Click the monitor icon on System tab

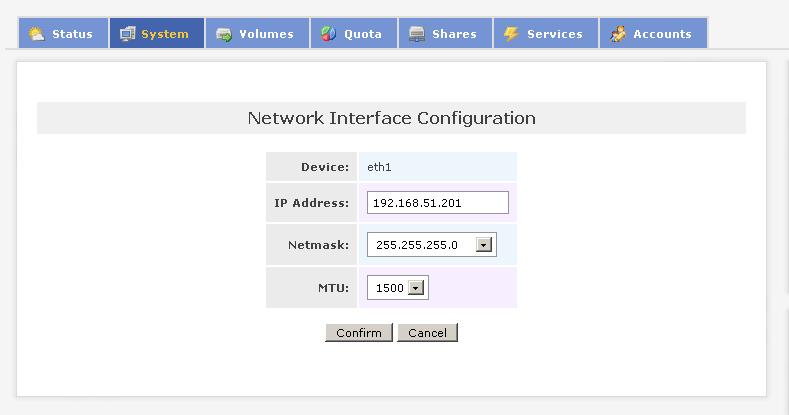pos(127,34)
